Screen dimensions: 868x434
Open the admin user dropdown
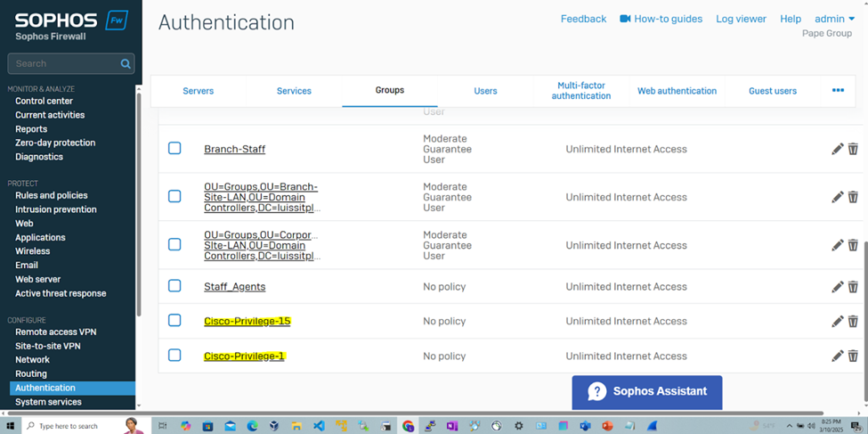pyautogui.click(x=835, y=19)
